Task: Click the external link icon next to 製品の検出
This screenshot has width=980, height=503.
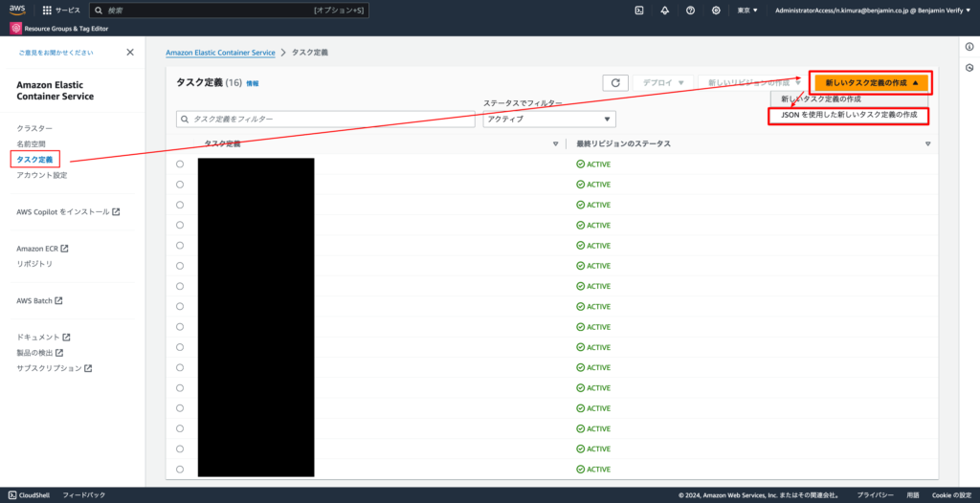Action: point(59,353)
